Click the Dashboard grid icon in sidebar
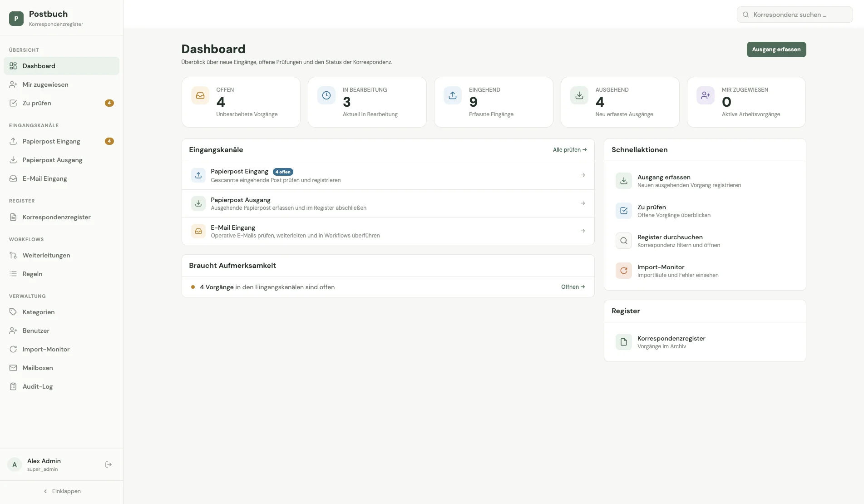The image size is (864, 504). pyautogui.click(x=13, y=66)
